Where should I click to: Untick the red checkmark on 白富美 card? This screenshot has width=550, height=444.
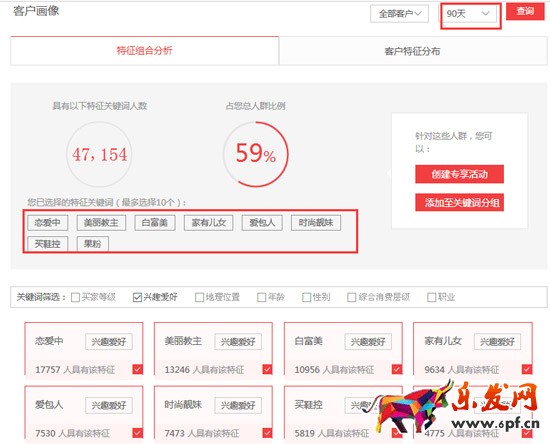[x=397, y=369]
